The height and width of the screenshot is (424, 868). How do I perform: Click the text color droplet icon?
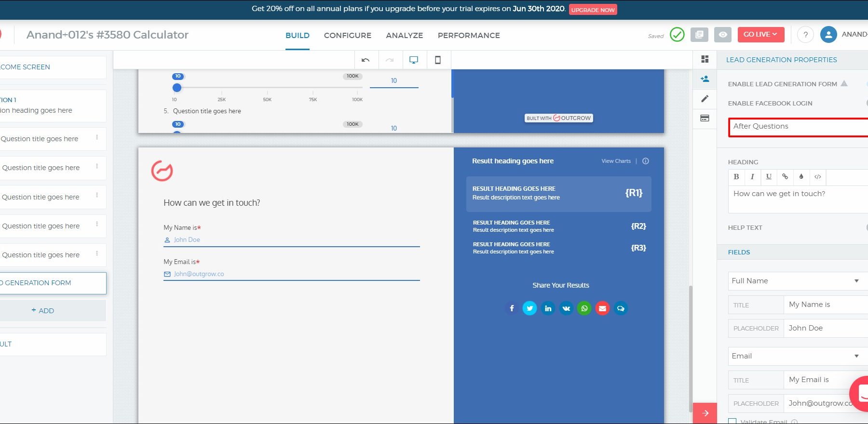point(801,177)
